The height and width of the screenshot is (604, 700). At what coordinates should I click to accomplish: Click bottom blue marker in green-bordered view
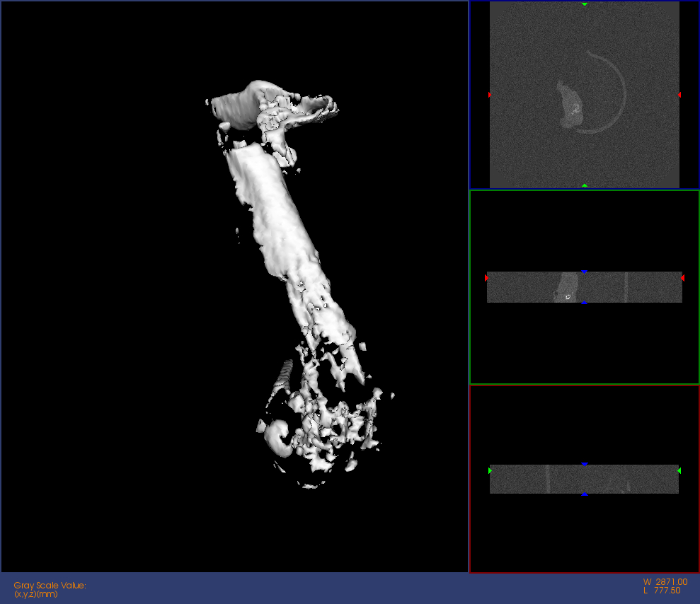[585, 302]
